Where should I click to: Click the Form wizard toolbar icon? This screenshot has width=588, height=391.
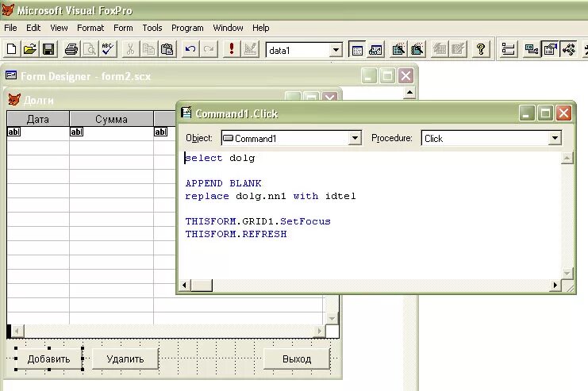tap(398, 49)
